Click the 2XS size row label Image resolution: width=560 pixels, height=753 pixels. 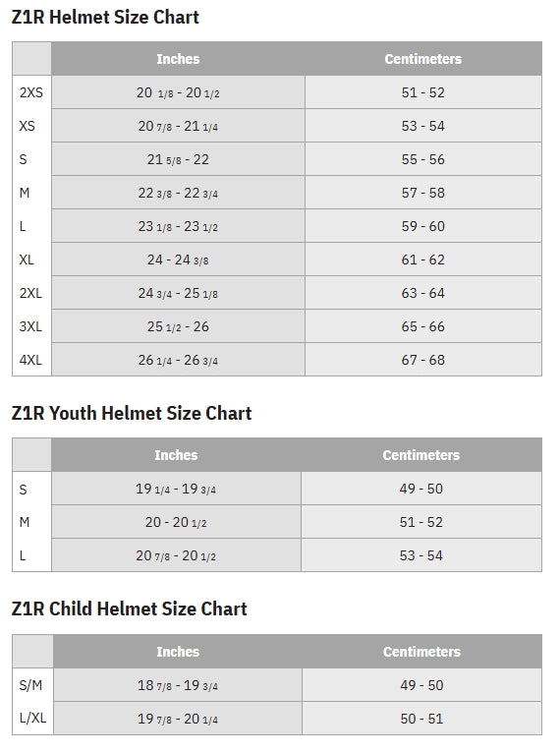pyautogui.click(x=31, y=92)
